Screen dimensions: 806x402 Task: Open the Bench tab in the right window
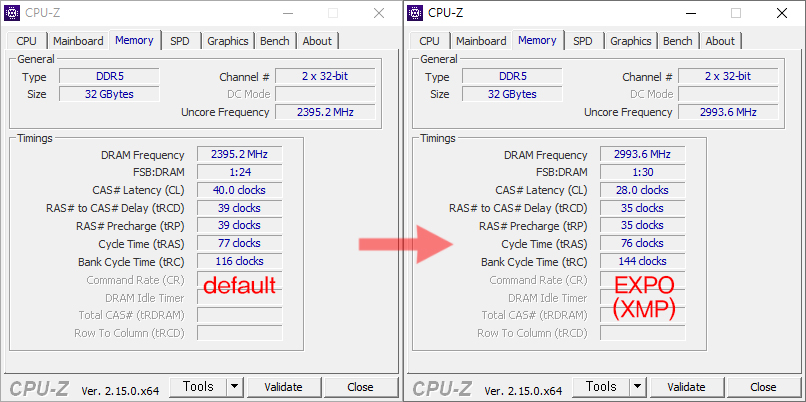tap(677, 41)
